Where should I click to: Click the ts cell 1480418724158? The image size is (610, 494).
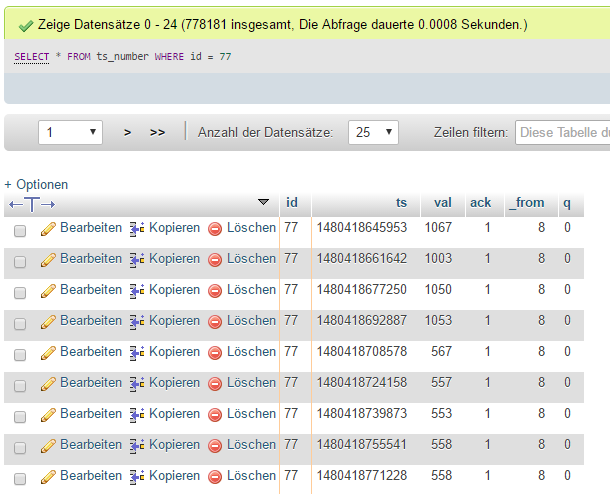tap(362, 383)
